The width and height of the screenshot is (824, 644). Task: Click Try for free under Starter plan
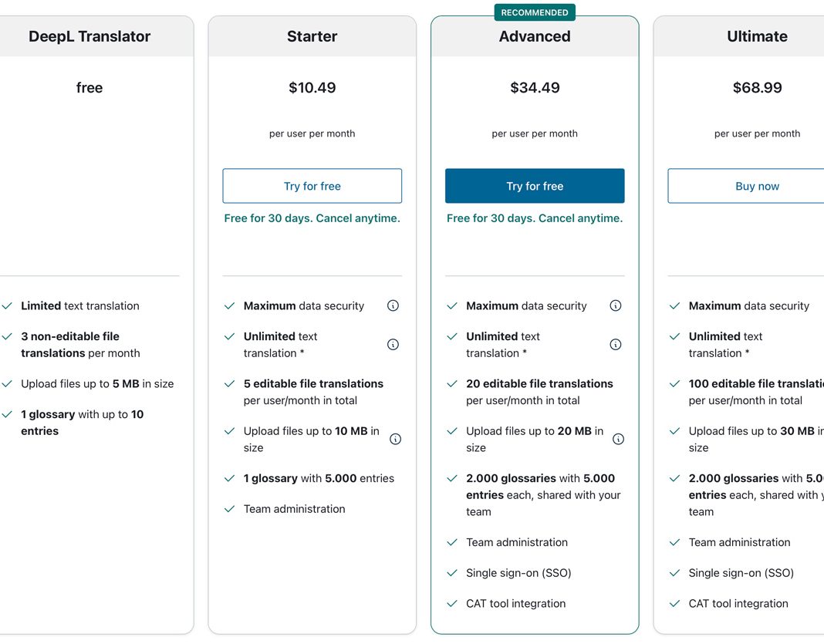click(312, 185)
